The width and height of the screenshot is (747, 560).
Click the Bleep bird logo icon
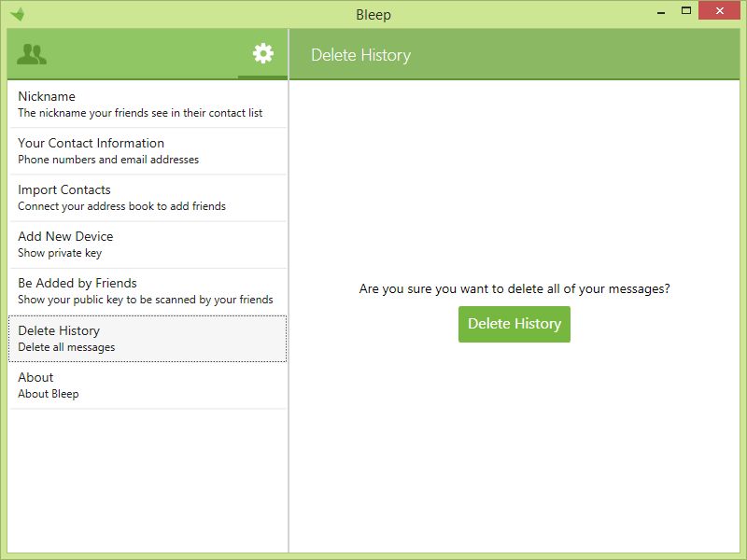(x=17, y=14)
